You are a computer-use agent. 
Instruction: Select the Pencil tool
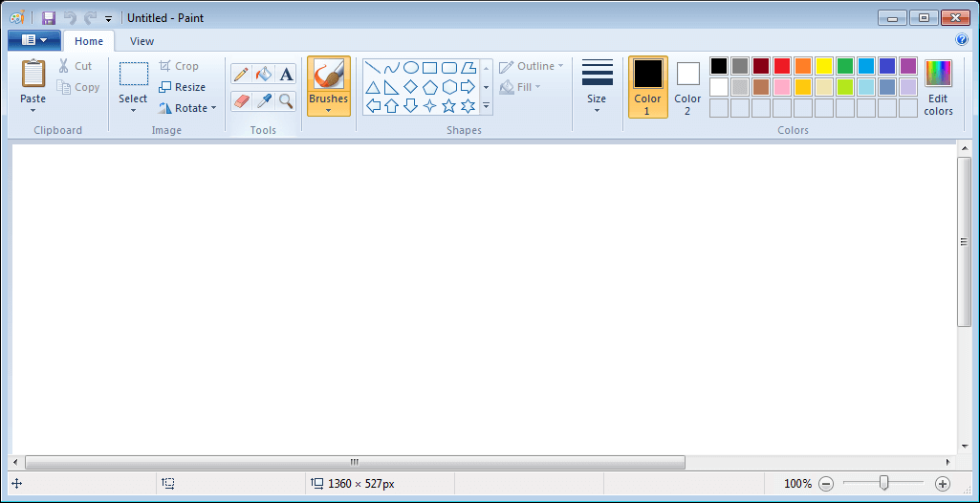click(x=241, y=74)
